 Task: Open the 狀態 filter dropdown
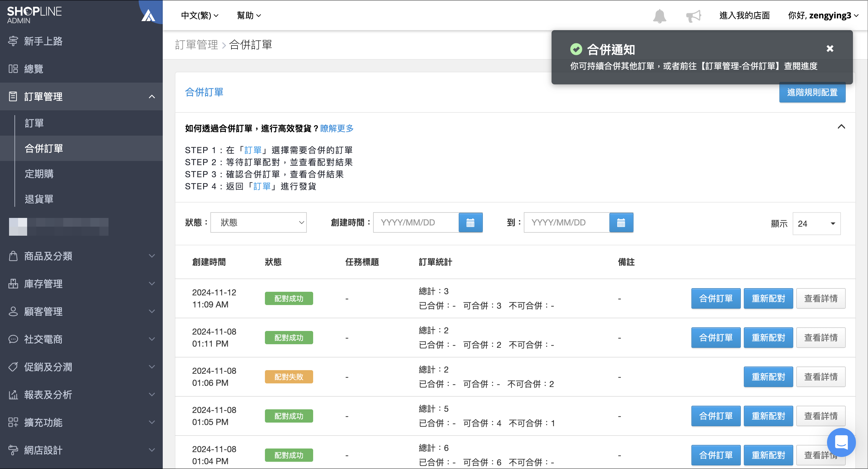coord(259,222)
